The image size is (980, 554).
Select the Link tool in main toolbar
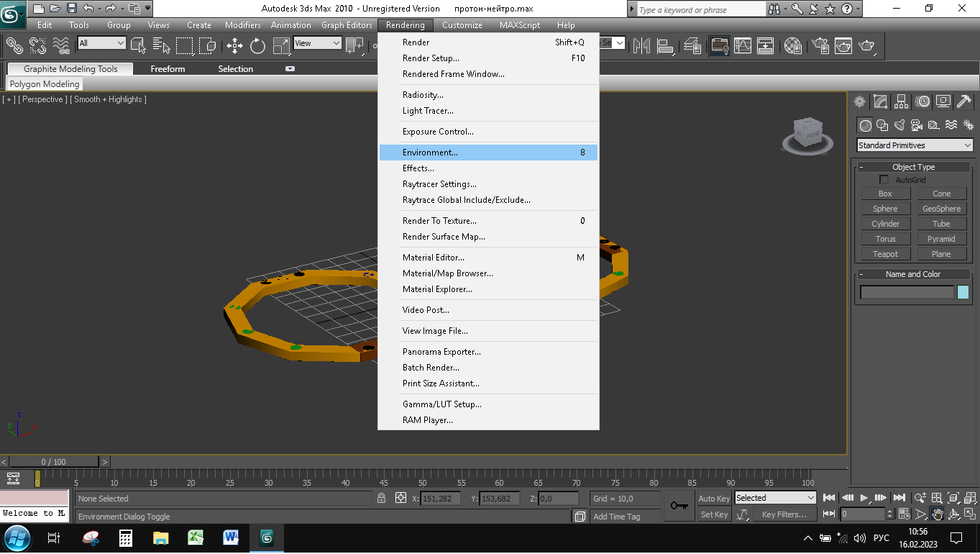click(x=14, y=45)
